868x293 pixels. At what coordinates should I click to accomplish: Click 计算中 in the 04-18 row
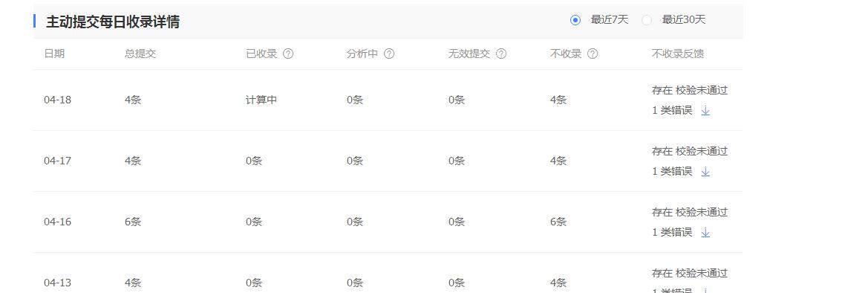(261, 100)
